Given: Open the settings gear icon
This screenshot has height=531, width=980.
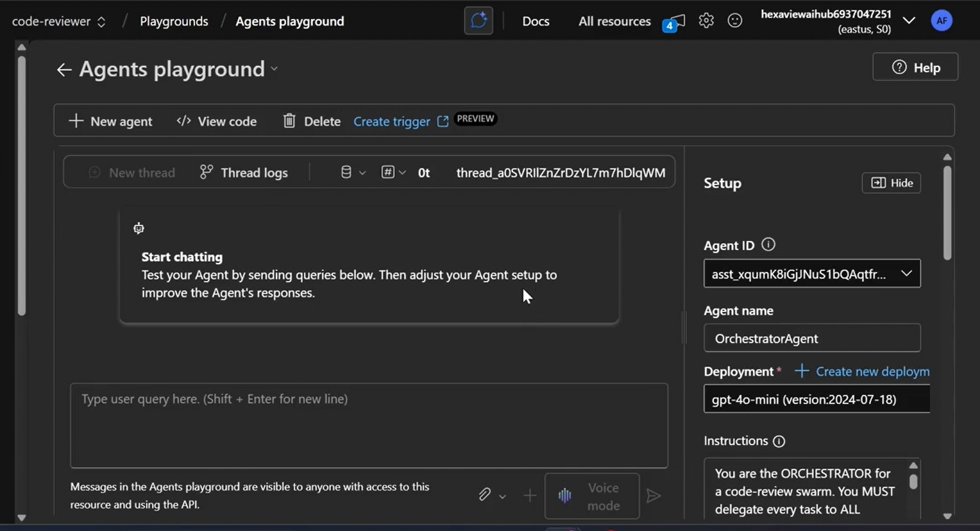Looking at the screenshot, I should (706, 21).
